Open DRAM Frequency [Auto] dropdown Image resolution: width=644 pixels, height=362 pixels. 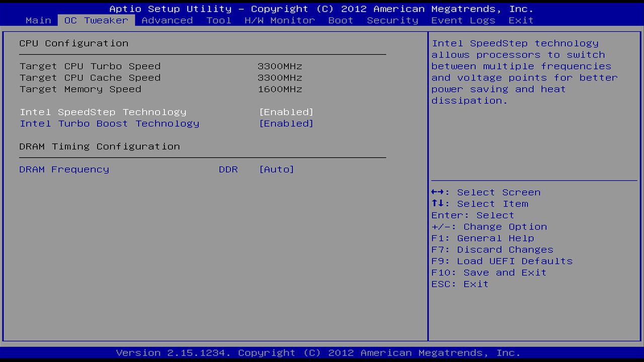[x=277, y=169]
